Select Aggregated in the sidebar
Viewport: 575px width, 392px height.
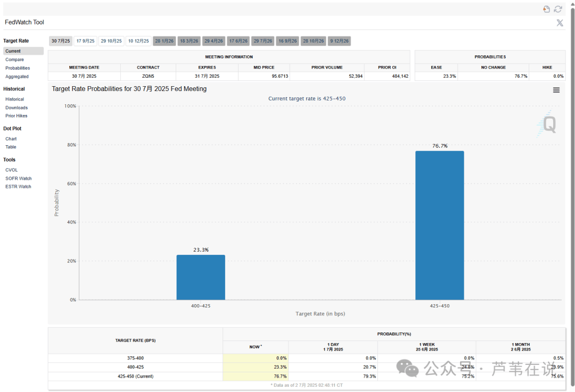(17, 77)
